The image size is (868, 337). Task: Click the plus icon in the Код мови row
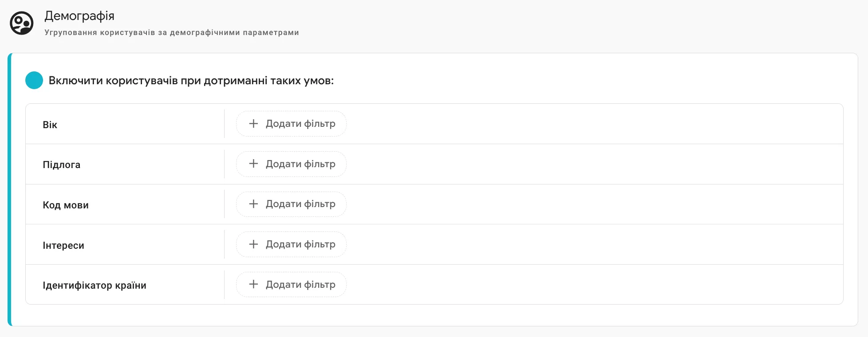pyautogui.click(x=253, y=204)
